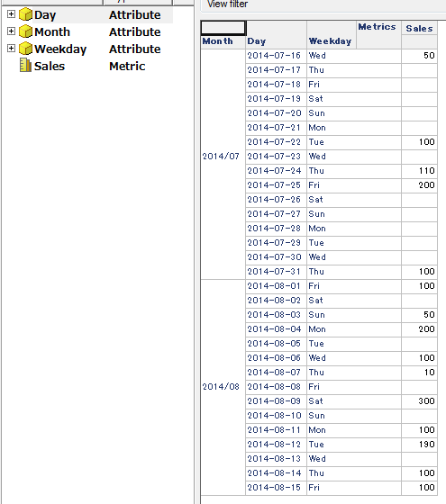
Task: Click the Thu weekday cell for 2014-08-14
Action: [354, 473]
